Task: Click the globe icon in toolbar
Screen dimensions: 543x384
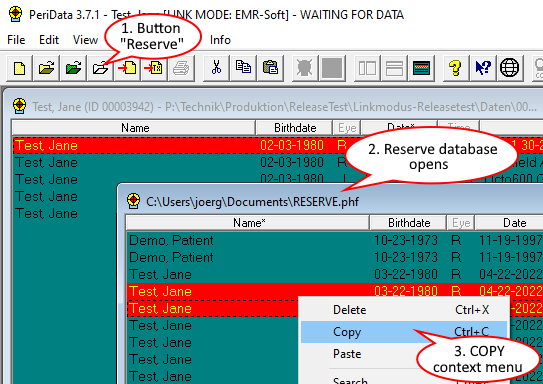Action: (510, 68)
